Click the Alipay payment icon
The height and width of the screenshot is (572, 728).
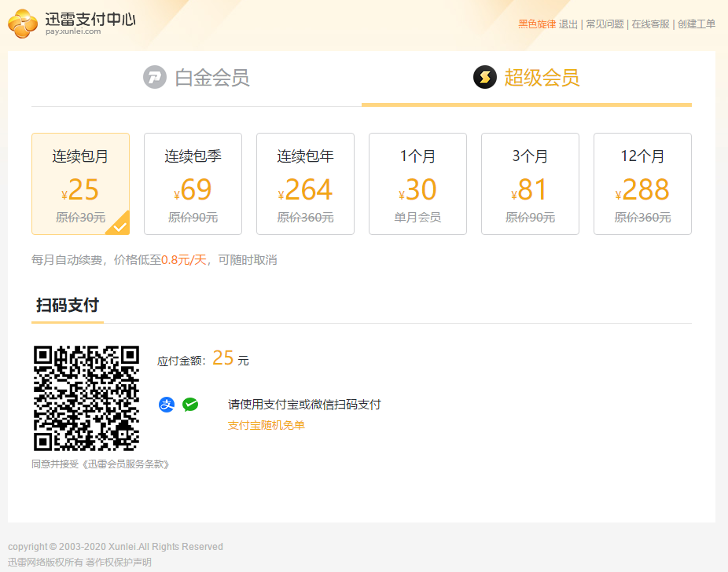click(167, 405)
